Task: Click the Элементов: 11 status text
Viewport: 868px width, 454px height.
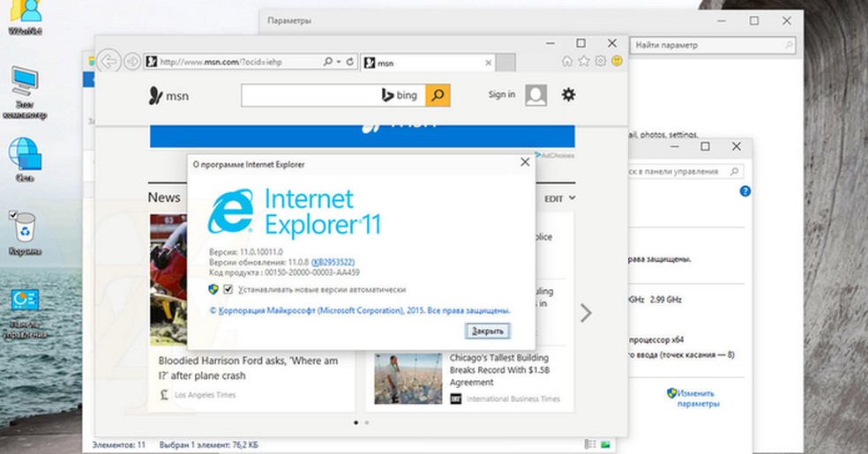Action: (118, 444)
